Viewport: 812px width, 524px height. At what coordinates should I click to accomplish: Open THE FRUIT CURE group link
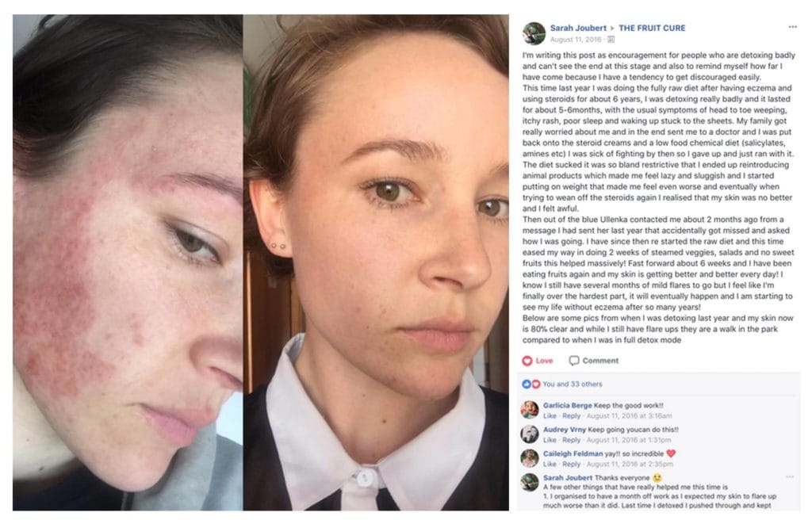tap(652, 28)
